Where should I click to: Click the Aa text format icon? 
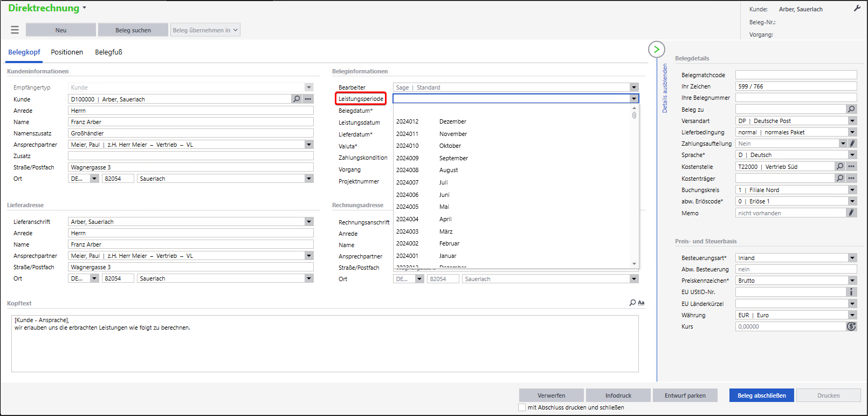coord(641,303)
